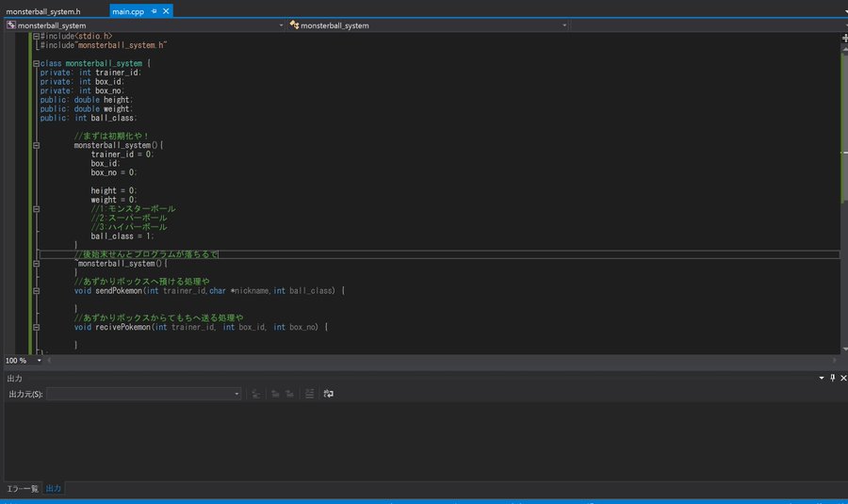Clear all output text icon
The height and width of the screenshot is (504, 848).
click(309, 394)
